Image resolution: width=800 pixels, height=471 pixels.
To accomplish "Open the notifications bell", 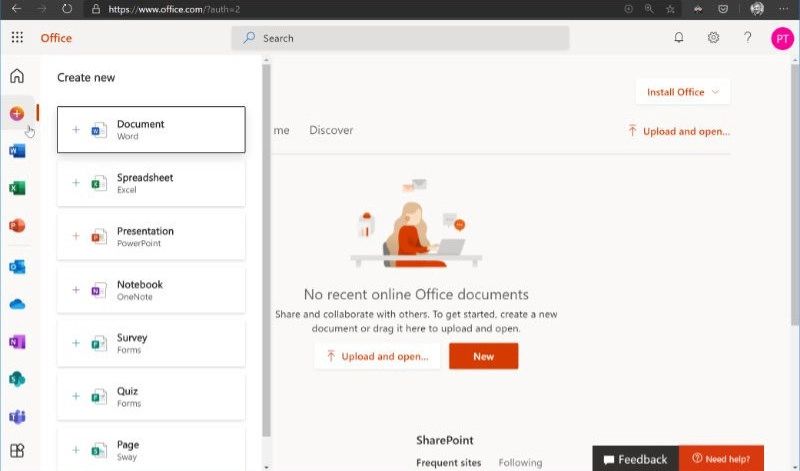I will point(679,38).
